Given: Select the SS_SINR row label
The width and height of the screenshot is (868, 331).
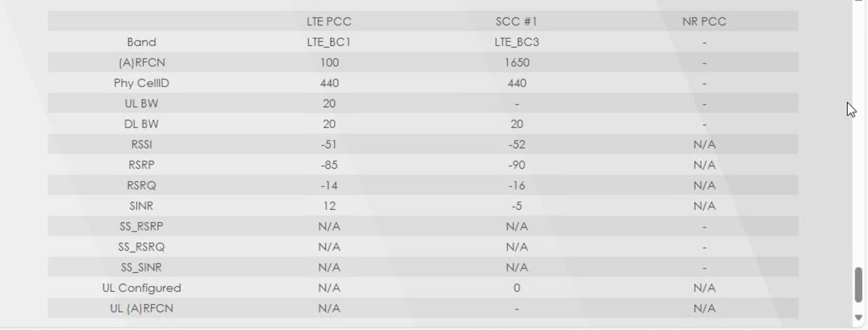Looking at the screenshot, I should click(x=141, y=267).
